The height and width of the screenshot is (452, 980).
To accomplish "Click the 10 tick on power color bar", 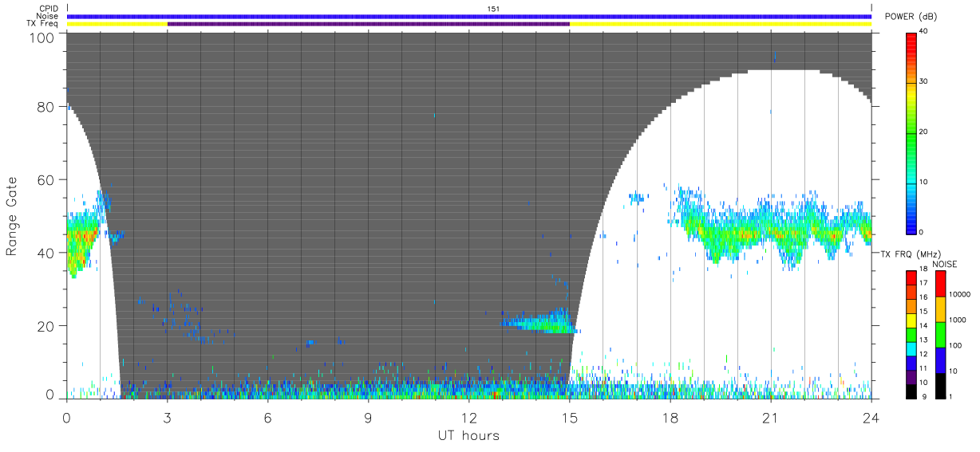I will (923, 183).
